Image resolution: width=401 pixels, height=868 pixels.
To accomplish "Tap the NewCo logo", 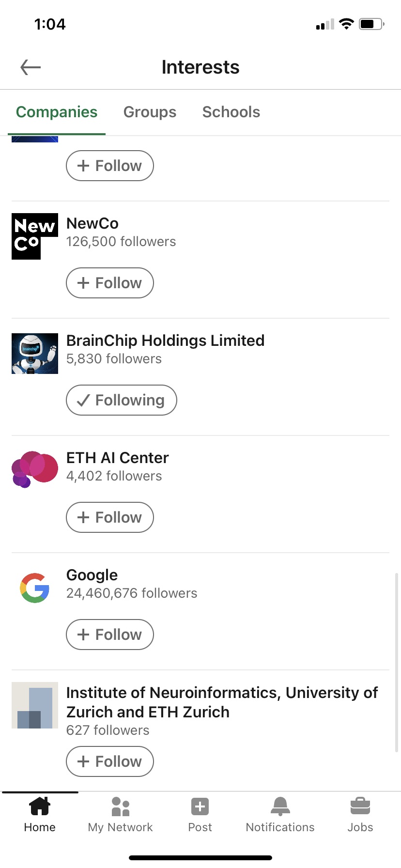I will [x=35, y=236].
